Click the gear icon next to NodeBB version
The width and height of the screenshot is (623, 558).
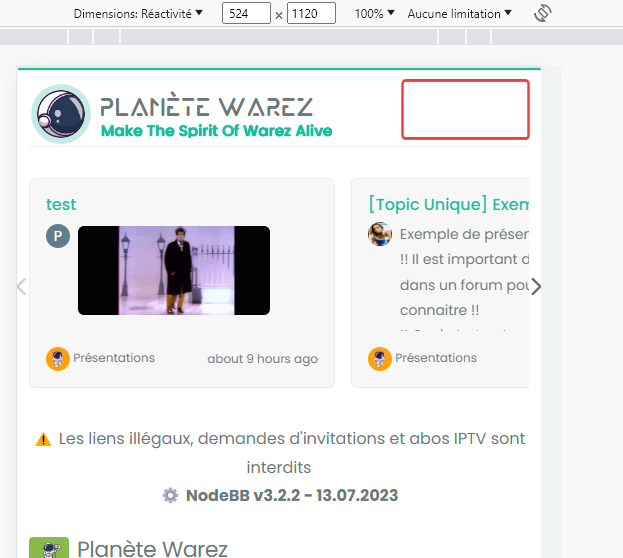pyautogui.click(x=170, y=495)
